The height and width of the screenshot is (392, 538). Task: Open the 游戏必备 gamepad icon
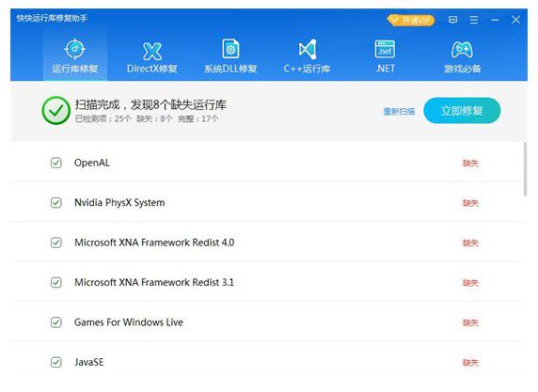coord(462,50)
